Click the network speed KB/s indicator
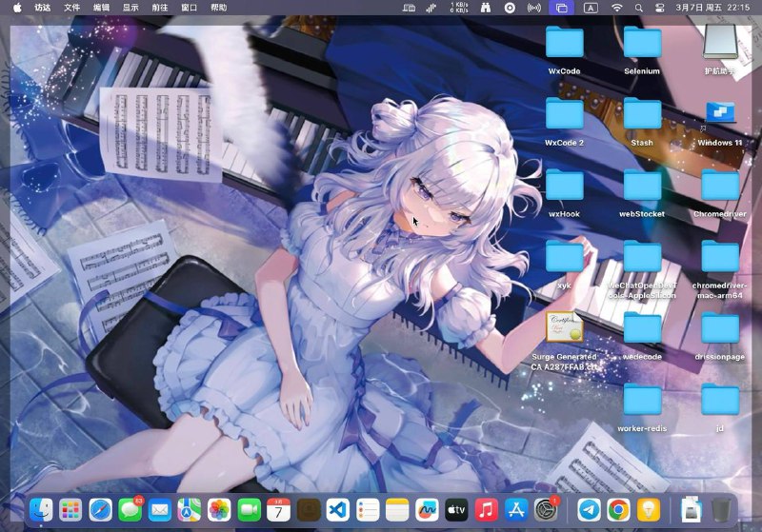 click(x=459, y=8)
